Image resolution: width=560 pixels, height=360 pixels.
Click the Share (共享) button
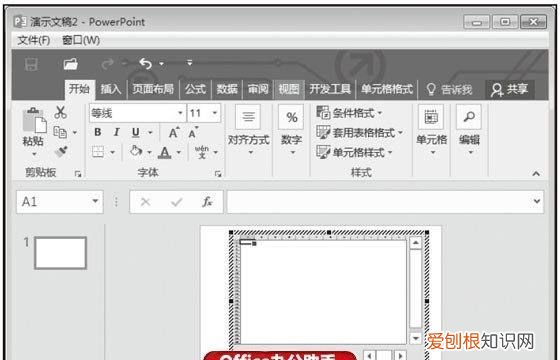point(509,89)
